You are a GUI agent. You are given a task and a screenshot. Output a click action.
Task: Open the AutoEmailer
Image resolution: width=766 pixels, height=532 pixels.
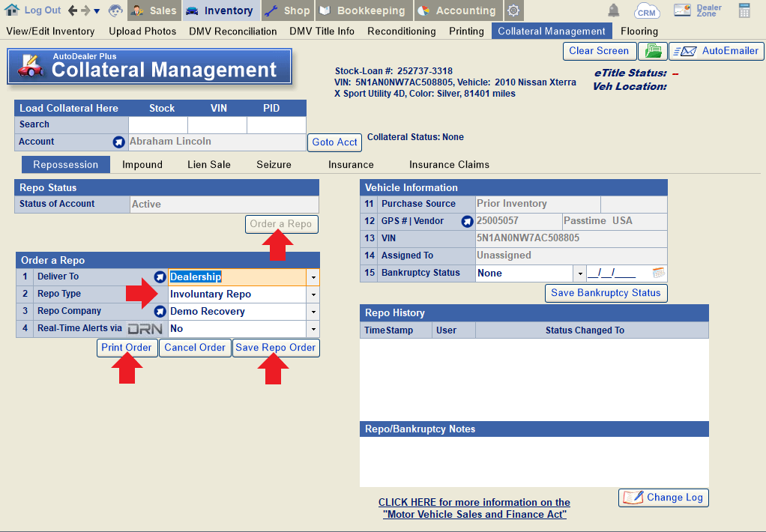[717, 51]
